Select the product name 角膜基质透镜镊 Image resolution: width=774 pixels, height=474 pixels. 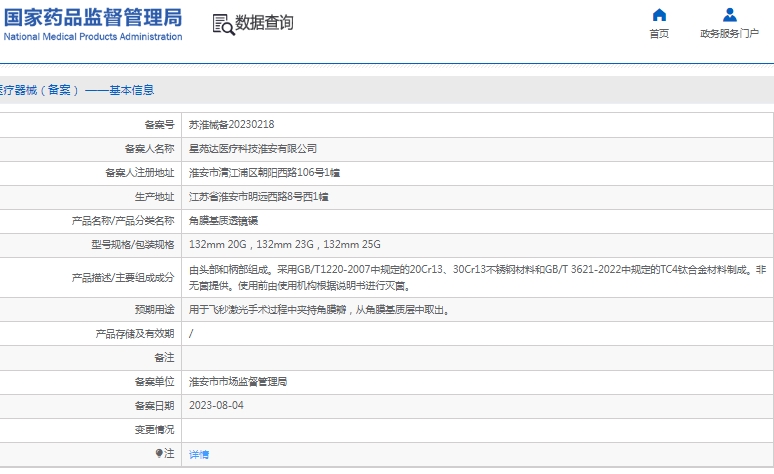pyautogui.click(x=224, y=221)
